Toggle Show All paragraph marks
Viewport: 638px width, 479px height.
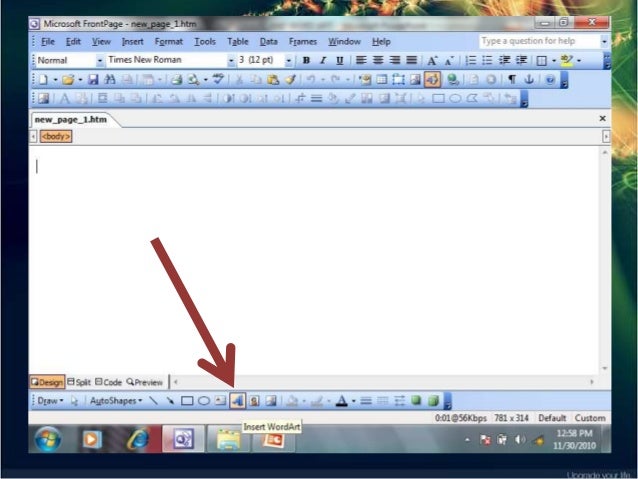[x=512, y=79]
